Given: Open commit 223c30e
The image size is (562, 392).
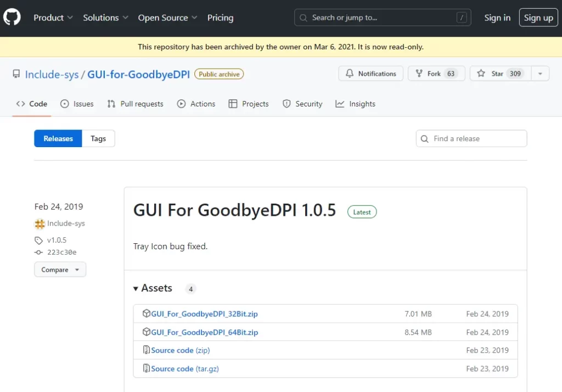Looking at the screenshot, I should tap(61, 252).
